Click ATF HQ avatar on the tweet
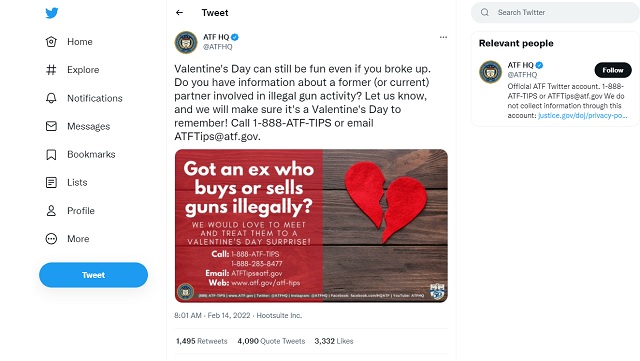Viewport: 640px width, 361px height. (186, 42)
